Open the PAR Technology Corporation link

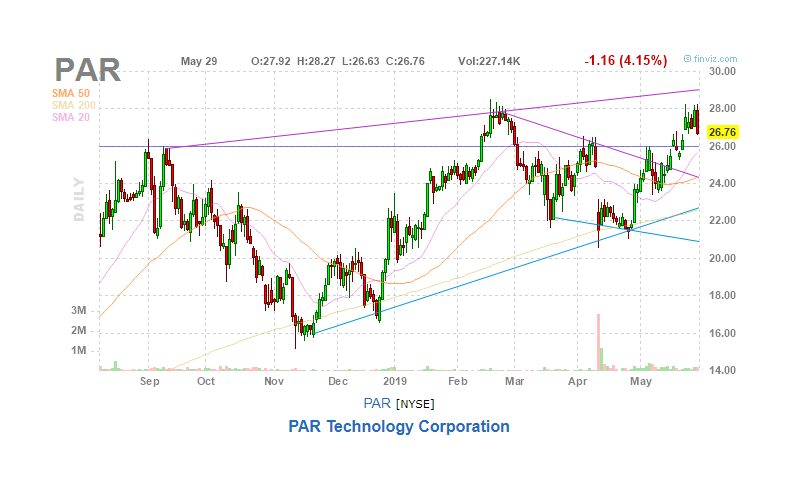[x=399, y=426]
